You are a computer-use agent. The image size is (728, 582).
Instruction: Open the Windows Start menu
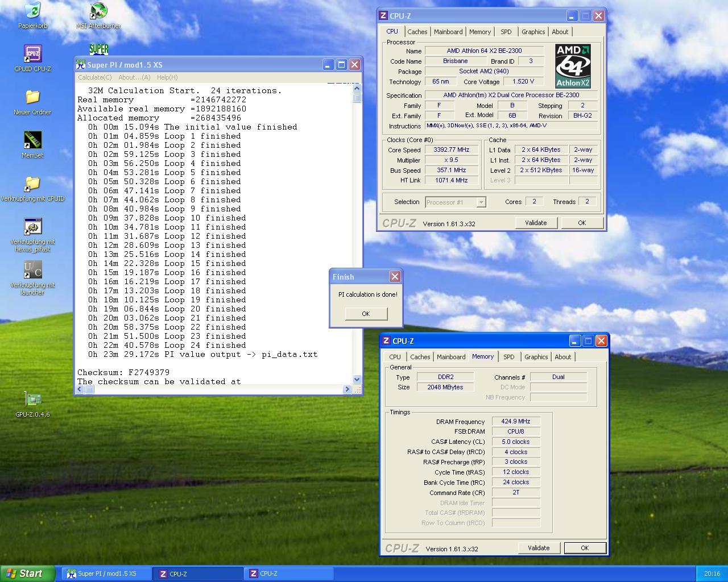(27, 573)
